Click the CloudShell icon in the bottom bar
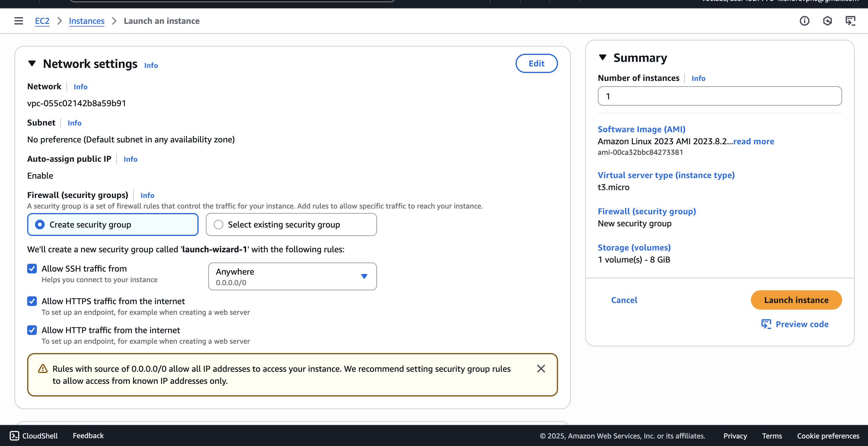Image resolution: width=868 pixels, height=446 pixels. coord(14,435)
